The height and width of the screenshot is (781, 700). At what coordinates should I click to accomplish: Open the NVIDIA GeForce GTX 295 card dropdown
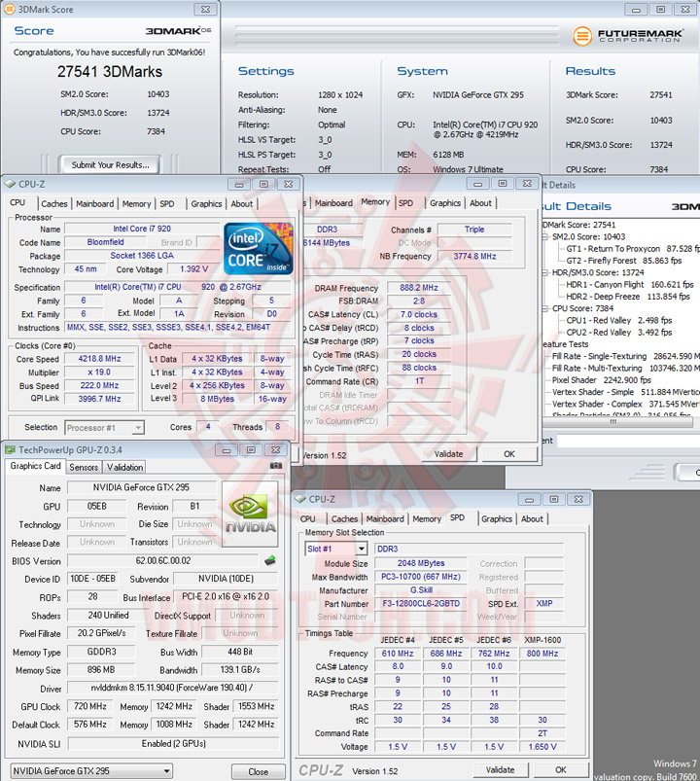pyautogui.click(x=166, y=771)
